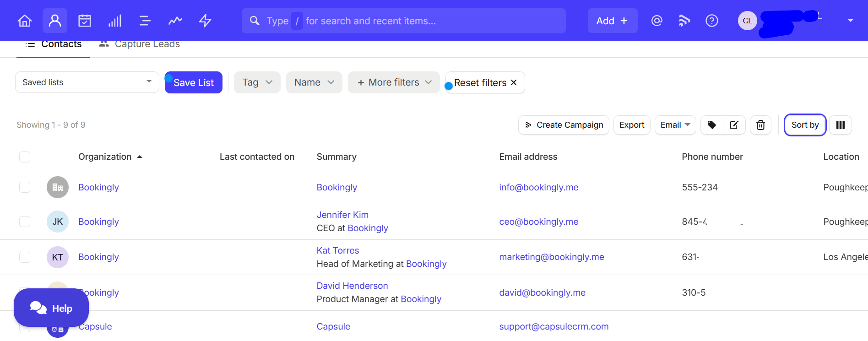The width and height of the screenshot is (868, 341).
Task: Check the Jennifer Kim row checkbox
Action: coord(25,222)
